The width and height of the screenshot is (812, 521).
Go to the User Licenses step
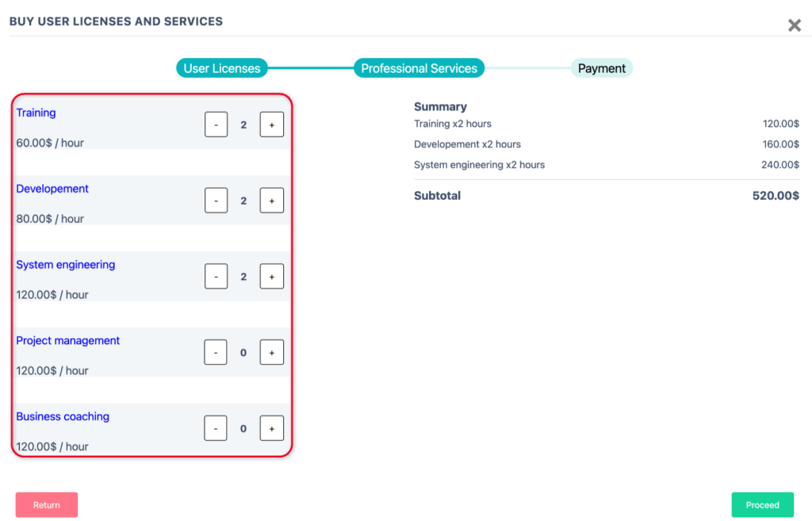pos(222,68)
